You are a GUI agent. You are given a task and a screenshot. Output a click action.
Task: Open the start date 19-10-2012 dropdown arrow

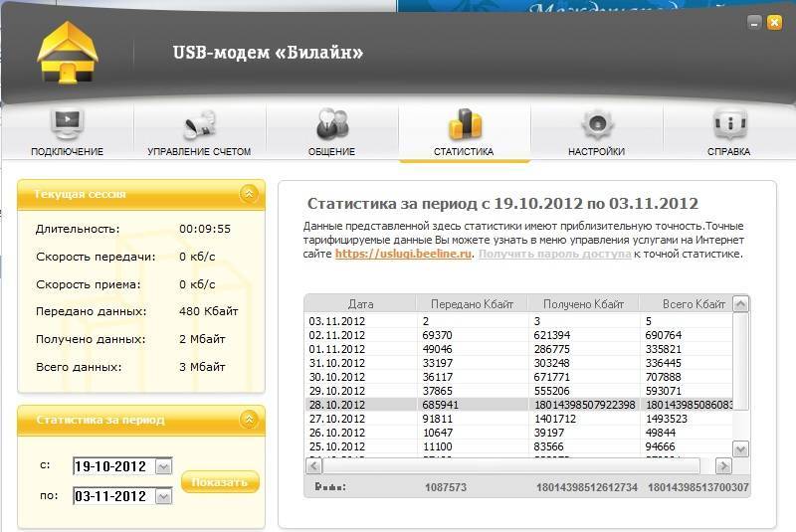tap(163, 466)
